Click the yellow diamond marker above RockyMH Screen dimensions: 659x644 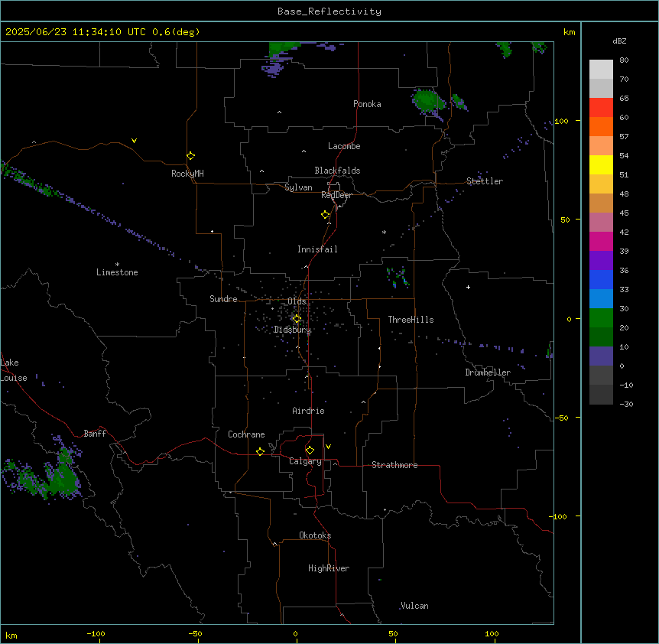[191, 156]
